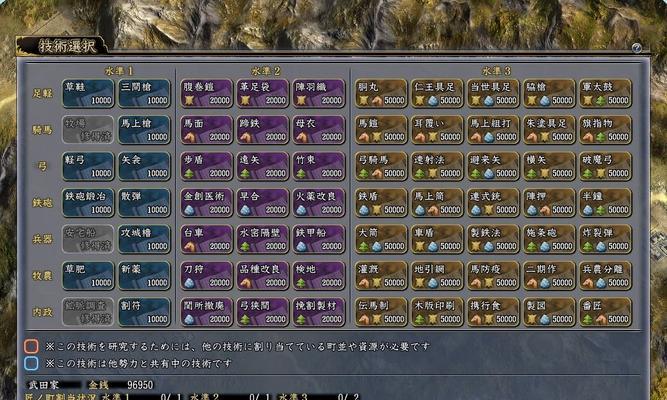Viewport: 667px width, 400px height.
Task: Select the 番匠 domestic technology
Action: coord(605,312)
